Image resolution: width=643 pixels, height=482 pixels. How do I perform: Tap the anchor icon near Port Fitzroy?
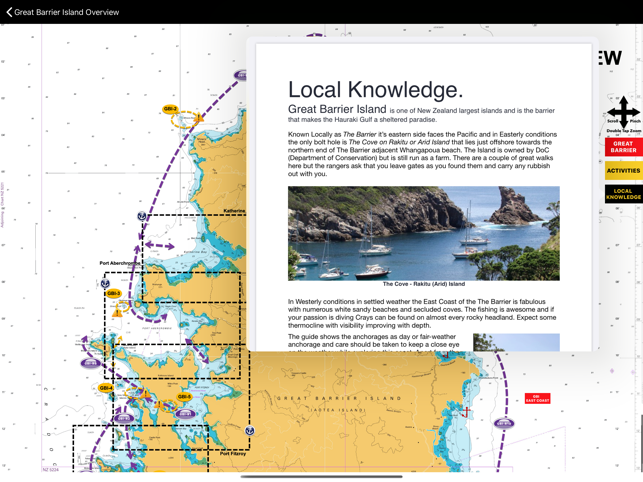(x=250, y=432)
